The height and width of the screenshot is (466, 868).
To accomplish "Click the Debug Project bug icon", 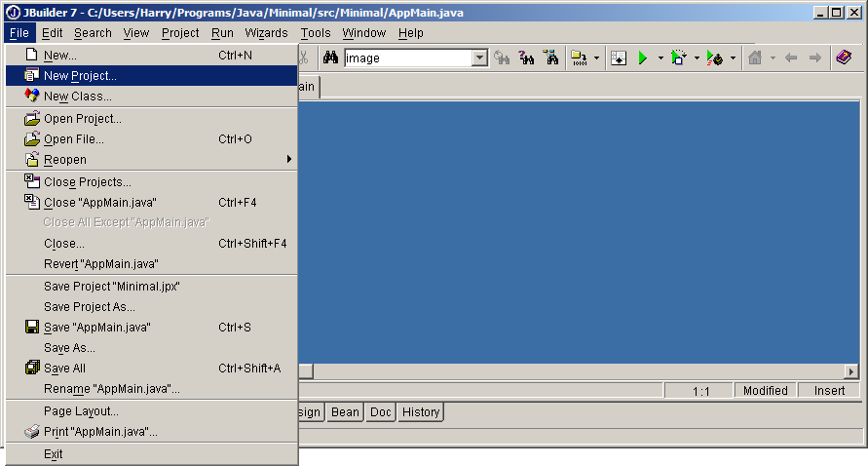I will [x=715, y=58].
